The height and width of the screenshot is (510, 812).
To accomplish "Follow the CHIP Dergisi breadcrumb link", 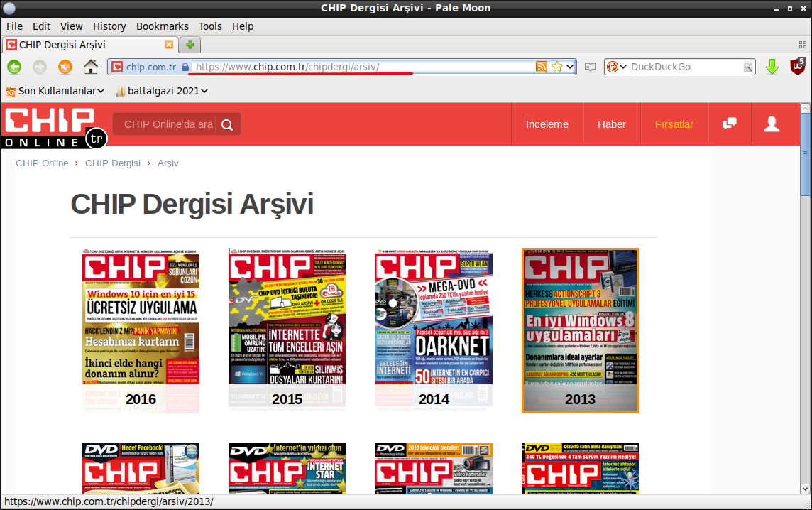I will click(113, 163).
